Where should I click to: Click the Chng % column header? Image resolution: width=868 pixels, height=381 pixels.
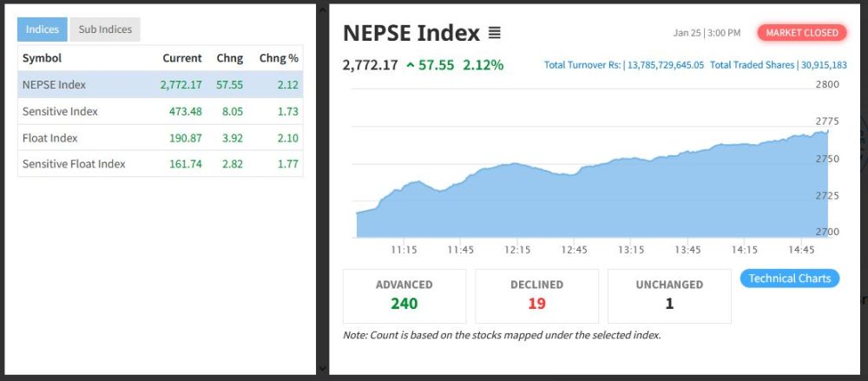pos(279,58)
